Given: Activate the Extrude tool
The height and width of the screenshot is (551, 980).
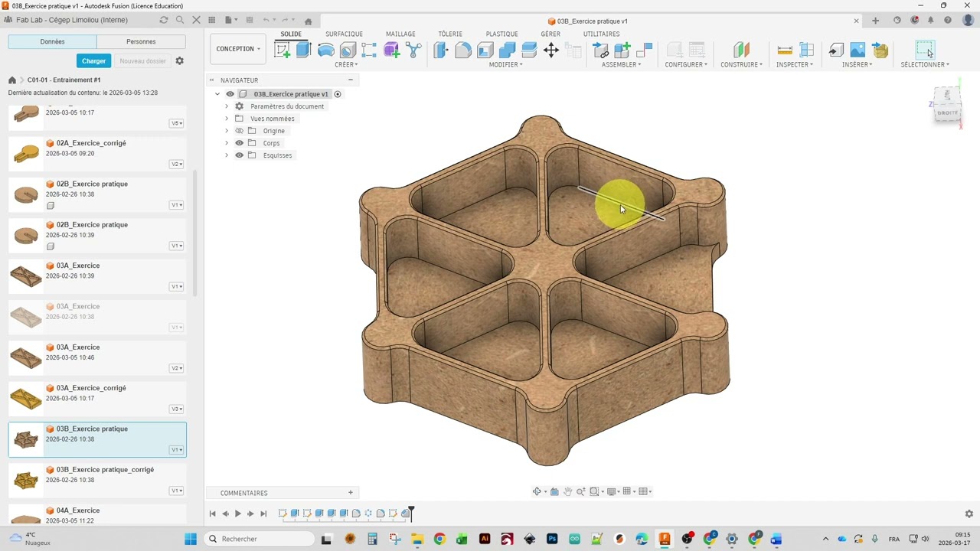Looking at the screenshot, I should pyautogui.click(x=304, y=51).
